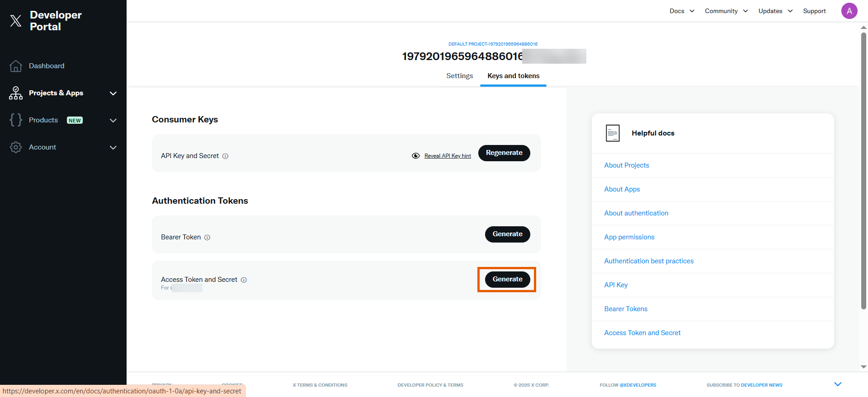Open Dashboard home icon
Screen dimensions: 868x397
coord(16,66)
